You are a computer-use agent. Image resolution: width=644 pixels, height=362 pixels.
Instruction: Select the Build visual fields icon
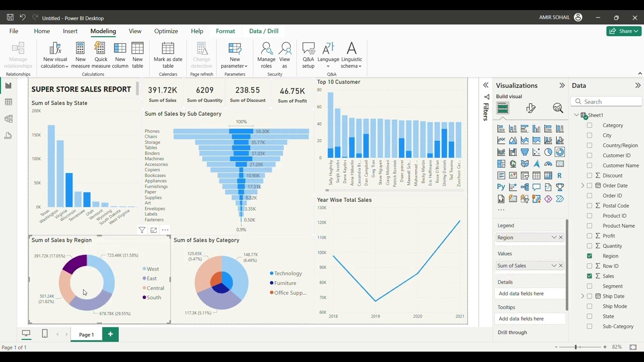(x=503, y=108)
